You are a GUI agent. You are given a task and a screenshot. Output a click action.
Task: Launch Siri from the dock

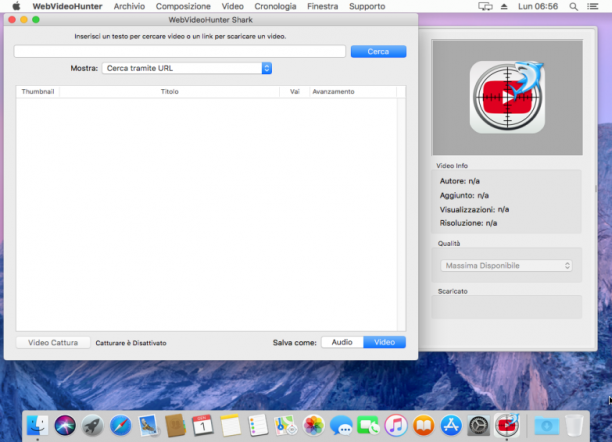click(65, 425)
